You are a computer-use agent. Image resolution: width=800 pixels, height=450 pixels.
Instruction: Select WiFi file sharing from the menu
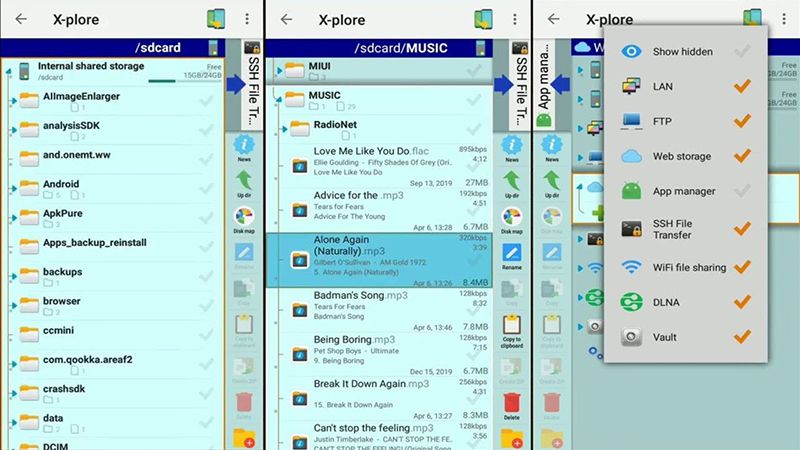coord(688,267)
